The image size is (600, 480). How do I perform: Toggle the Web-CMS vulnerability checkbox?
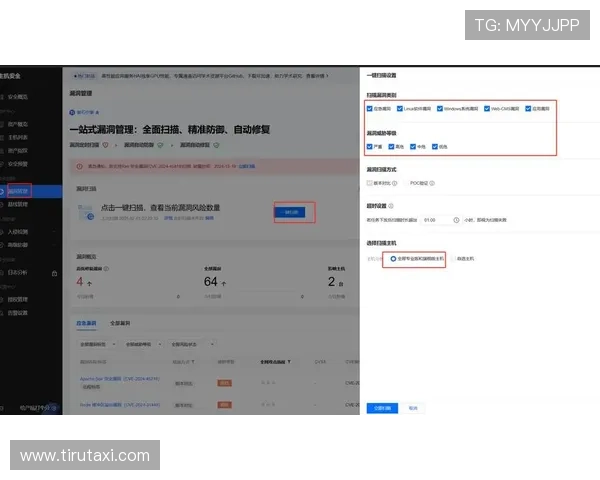click(487, 109)
